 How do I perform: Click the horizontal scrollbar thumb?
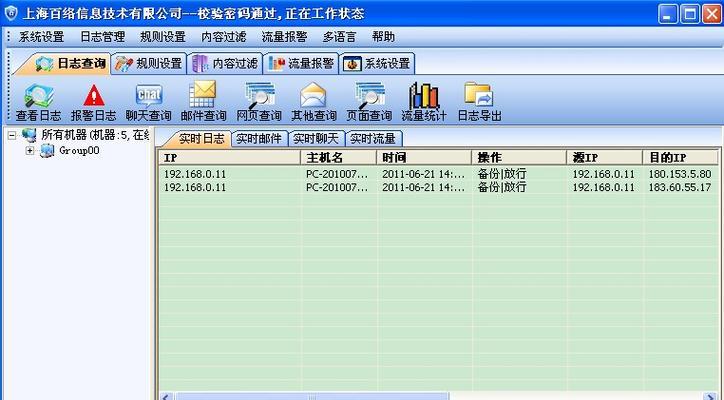pos(311,396)
